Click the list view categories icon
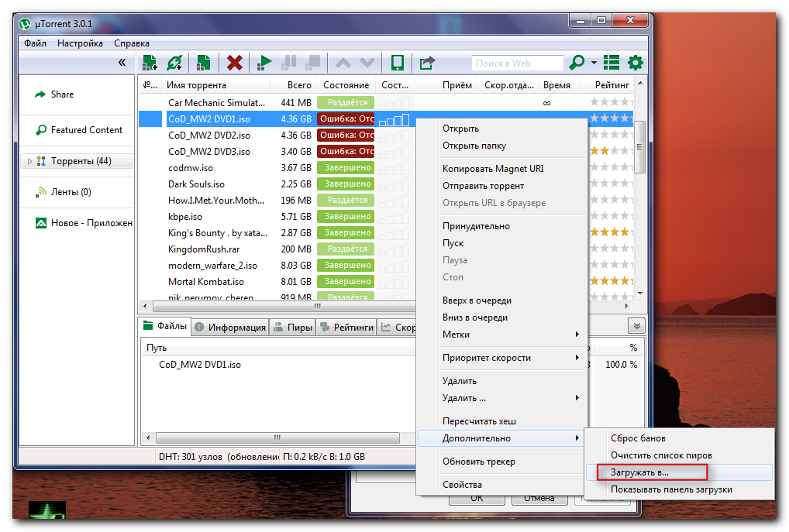Viewport: 789px width, 532px height. (x=612, y=63)
